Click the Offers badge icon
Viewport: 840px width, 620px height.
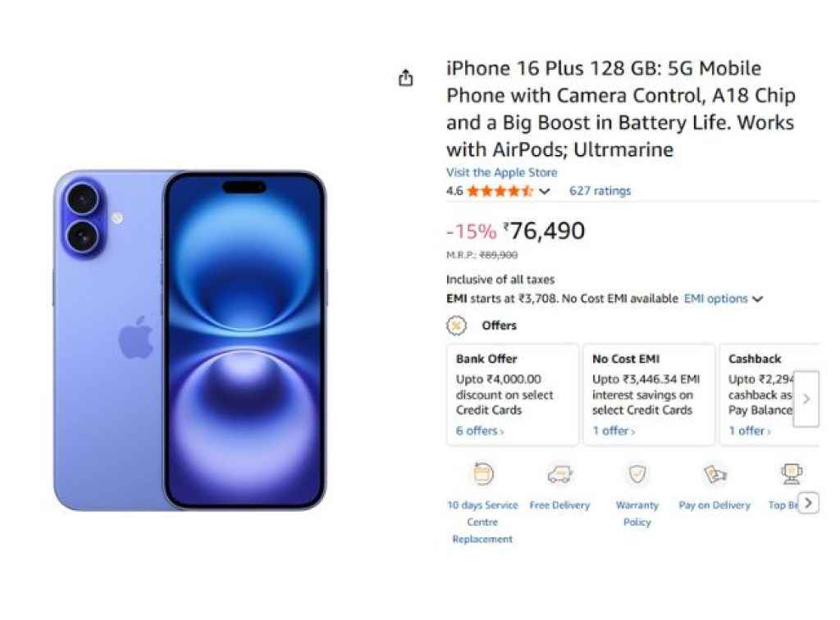[454, 326]
